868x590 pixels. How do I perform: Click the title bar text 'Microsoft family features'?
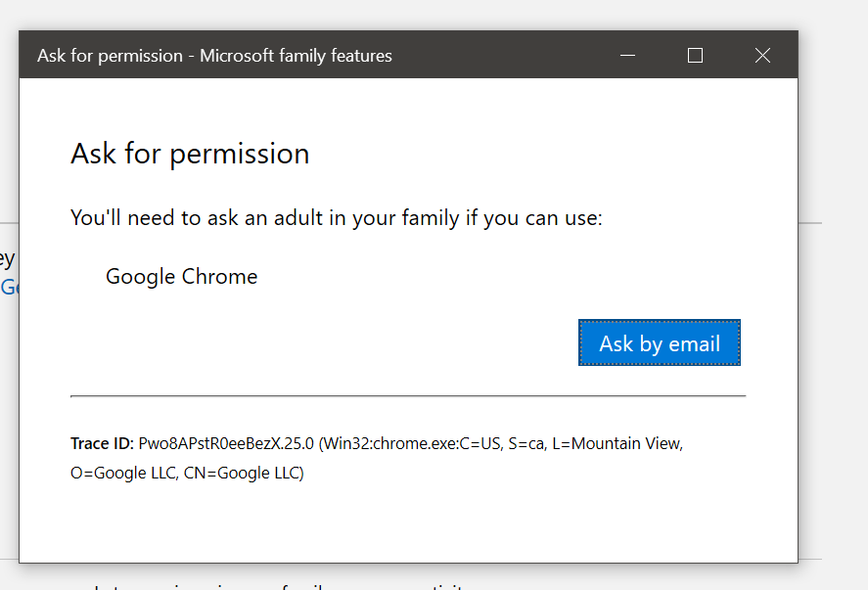pyautogui.click(x=296, y=56)
